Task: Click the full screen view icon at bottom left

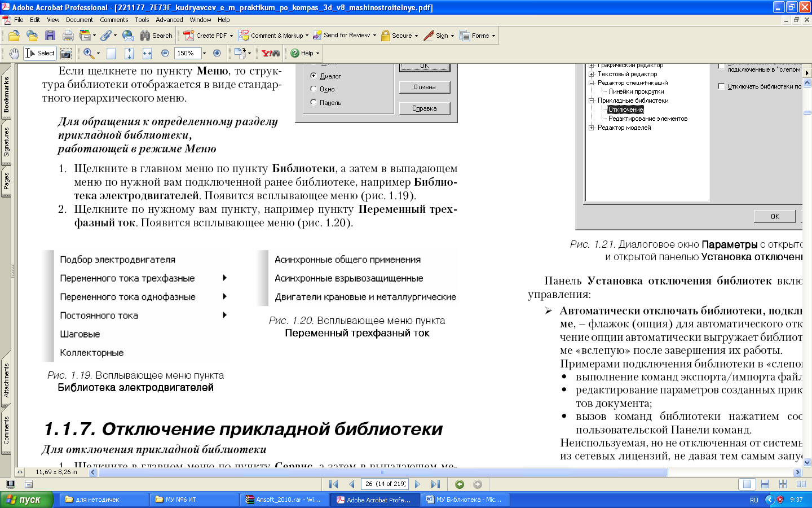Action: coord(10,484)
